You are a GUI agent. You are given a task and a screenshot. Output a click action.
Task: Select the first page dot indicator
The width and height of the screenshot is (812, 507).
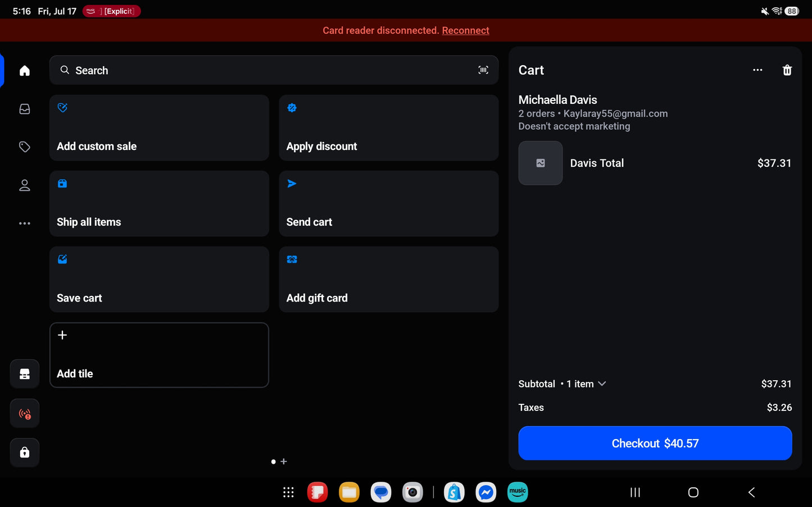coord(274,462)
